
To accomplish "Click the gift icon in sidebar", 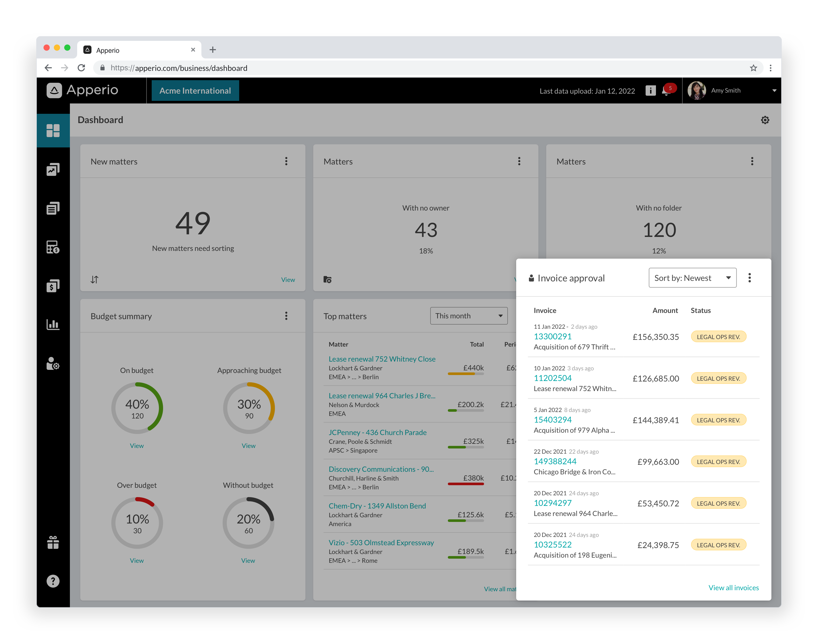I will coord(53,543).
